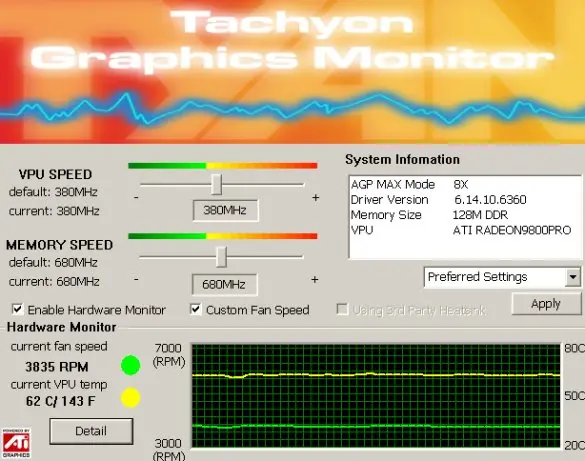
Task: Click the memory speed slider handle
Action: tap(221, 257)
